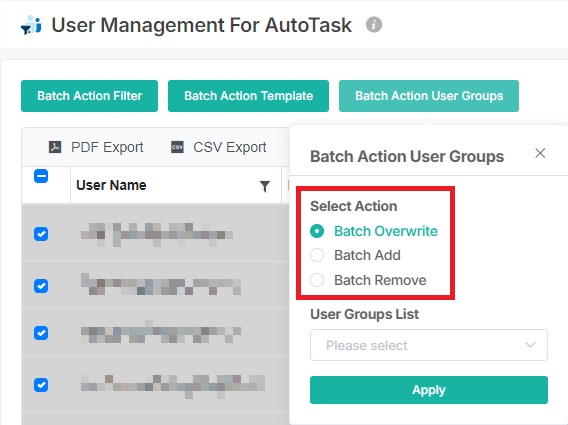Click the CSV Export label
568x425 pixels.
click(230, 147)
